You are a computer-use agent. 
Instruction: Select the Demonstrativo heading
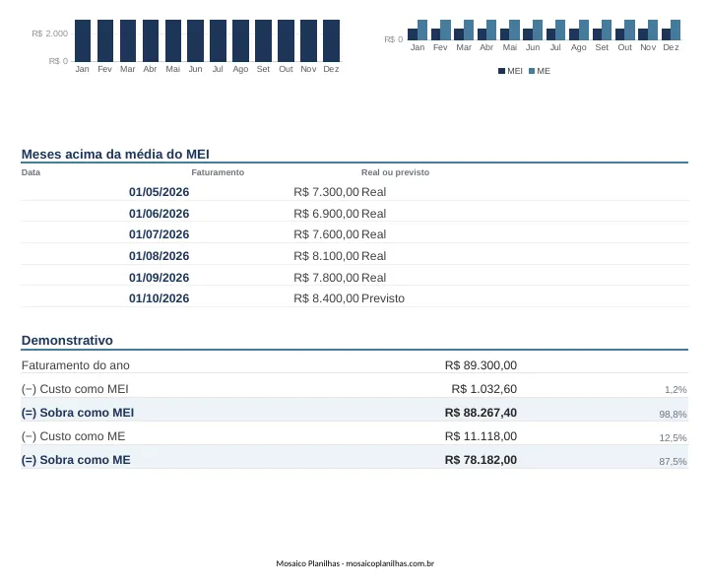click(x=67, y=341)
